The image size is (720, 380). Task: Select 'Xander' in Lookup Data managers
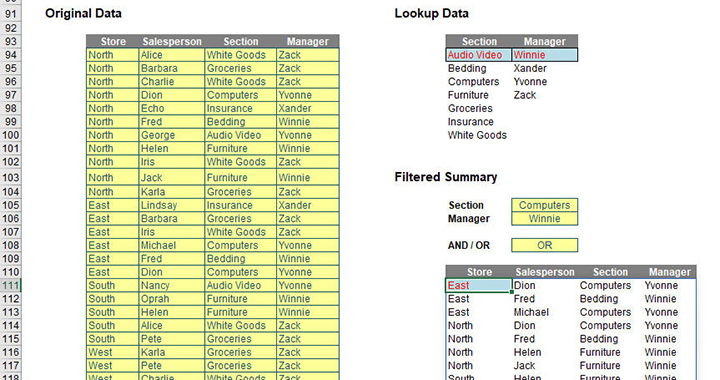(x=530, y=68)
